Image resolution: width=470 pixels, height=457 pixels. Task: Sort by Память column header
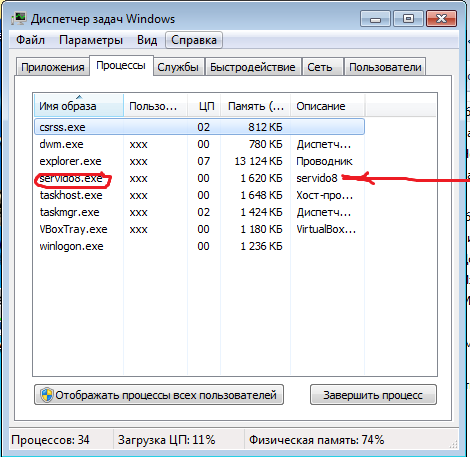point(256,106)
